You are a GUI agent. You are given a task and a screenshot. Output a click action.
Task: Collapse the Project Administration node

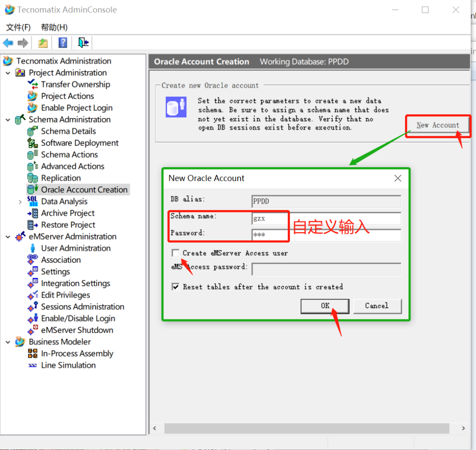click(8, 73)
